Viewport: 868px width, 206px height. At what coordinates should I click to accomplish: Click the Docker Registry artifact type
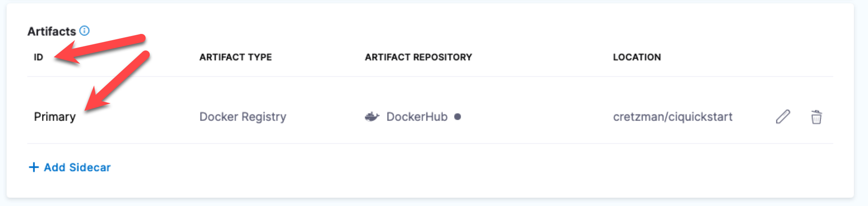point(243,117)
